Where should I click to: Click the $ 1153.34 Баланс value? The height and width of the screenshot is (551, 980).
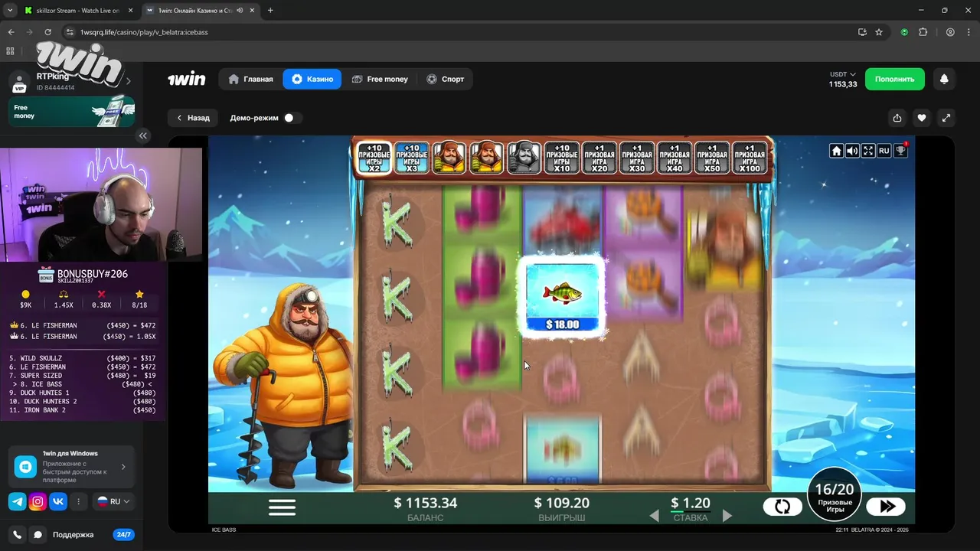point(425,503)
